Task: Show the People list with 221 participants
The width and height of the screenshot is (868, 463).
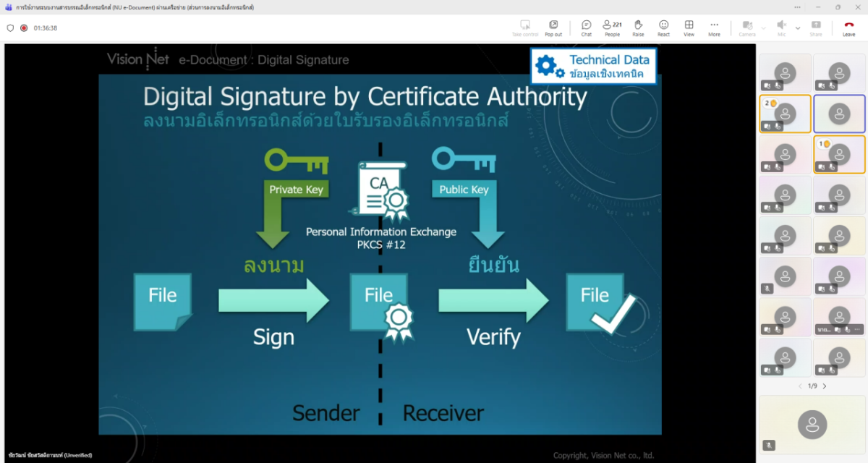Action: 612,27
